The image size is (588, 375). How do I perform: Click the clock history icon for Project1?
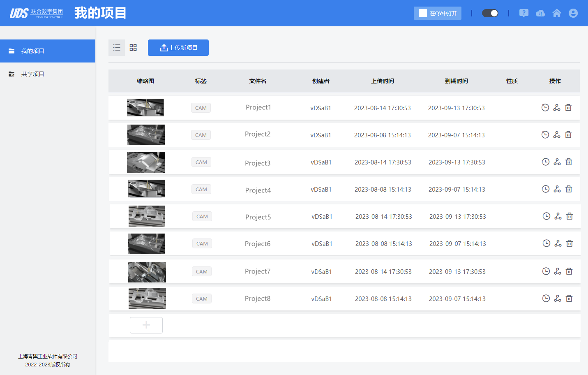(545, 108)
